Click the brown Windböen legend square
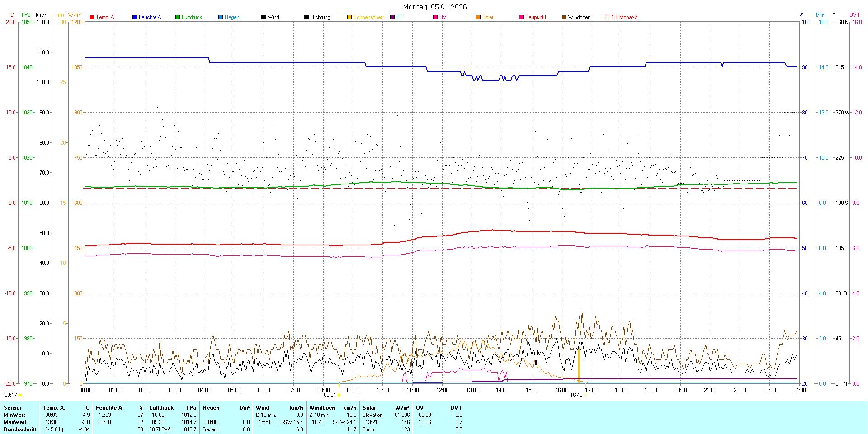The height and width of the screenshot is (434, 868). 564,17
